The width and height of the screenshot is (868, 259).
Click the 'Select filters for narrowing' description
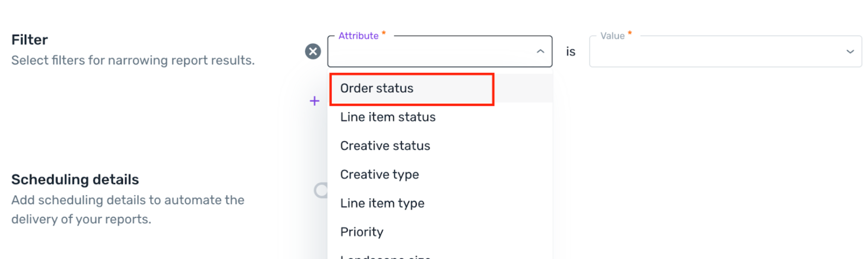(x=133, y=60)
